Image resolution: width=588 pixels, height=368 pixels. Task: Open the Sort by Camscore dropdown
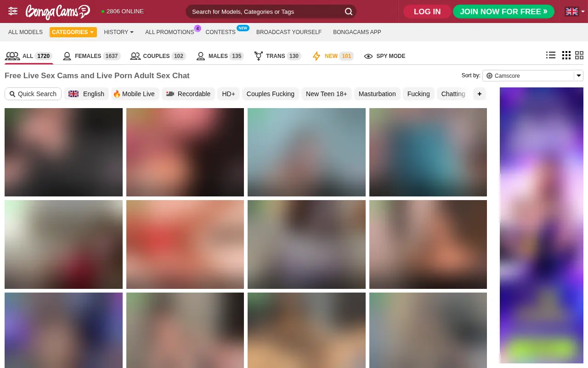533,75
